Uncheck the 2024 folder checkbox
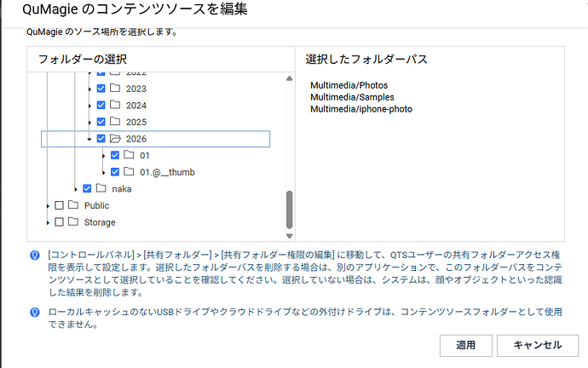Image resolution: width=588 pixels, height=368 pixels. coord(101,106)
